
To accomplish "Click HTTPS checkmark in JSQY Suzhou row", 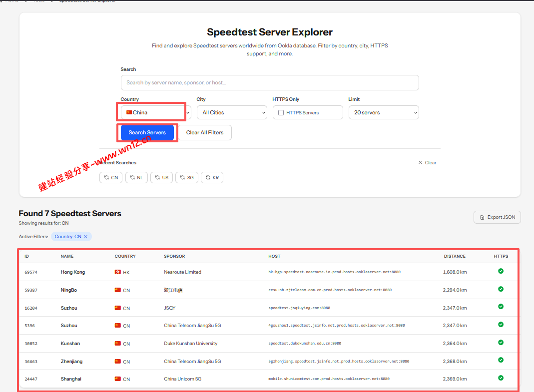I will click(x=501, y=307).
